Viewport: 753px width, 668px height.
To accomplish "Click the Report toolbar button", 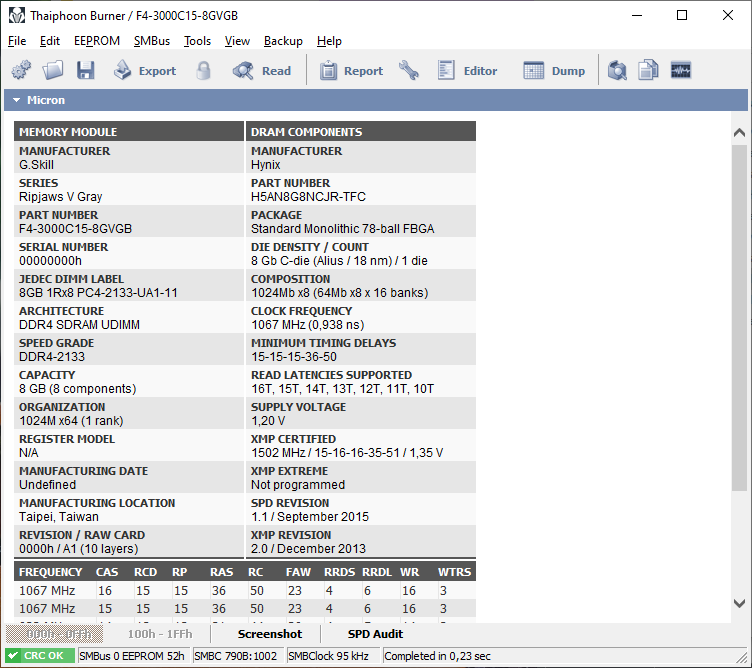I will 351,71.
